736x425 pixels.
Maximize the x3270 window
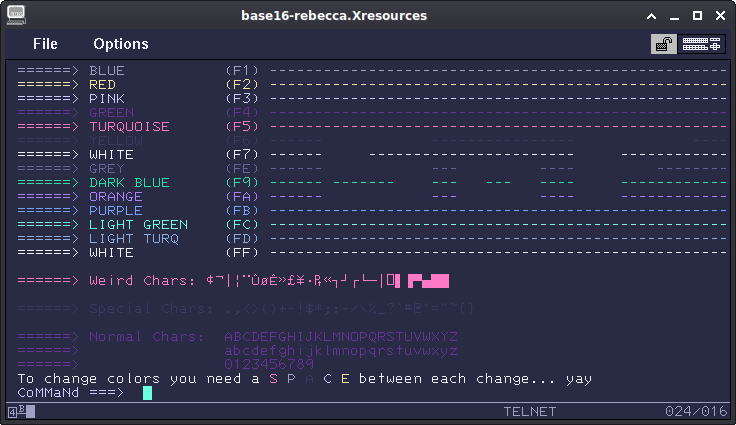point(698,16)
